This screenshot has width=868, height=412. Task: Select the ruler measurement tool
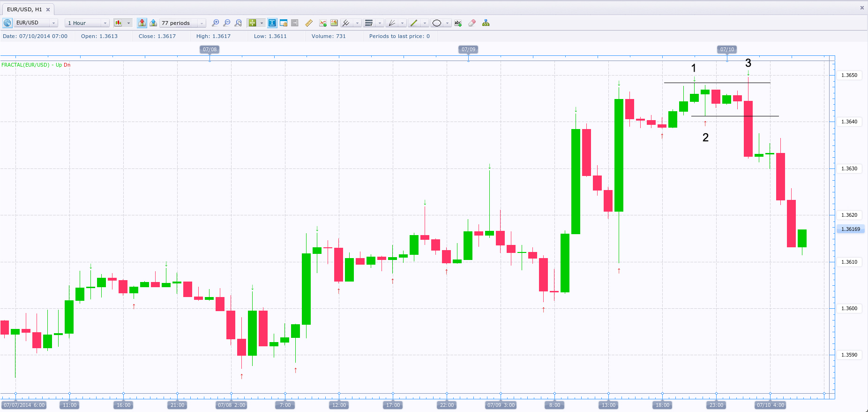tap(309, 23)
